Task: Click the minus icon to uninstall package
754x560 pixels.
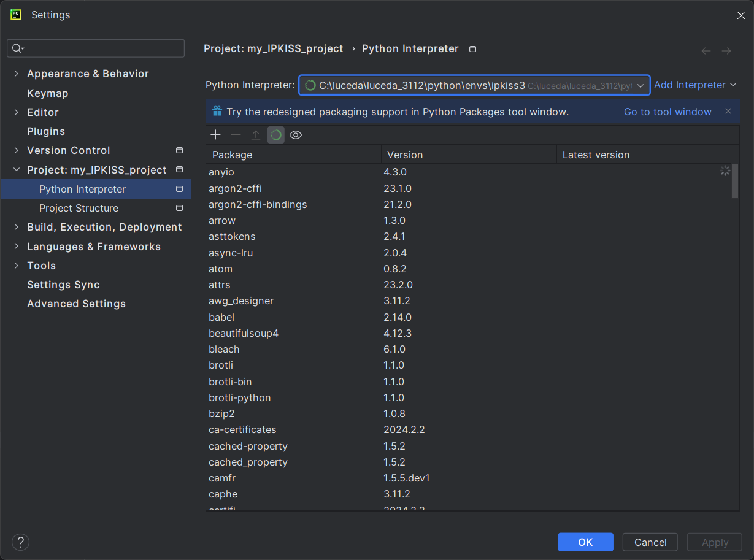Action: pyautogui.click(x=236, y=135)
